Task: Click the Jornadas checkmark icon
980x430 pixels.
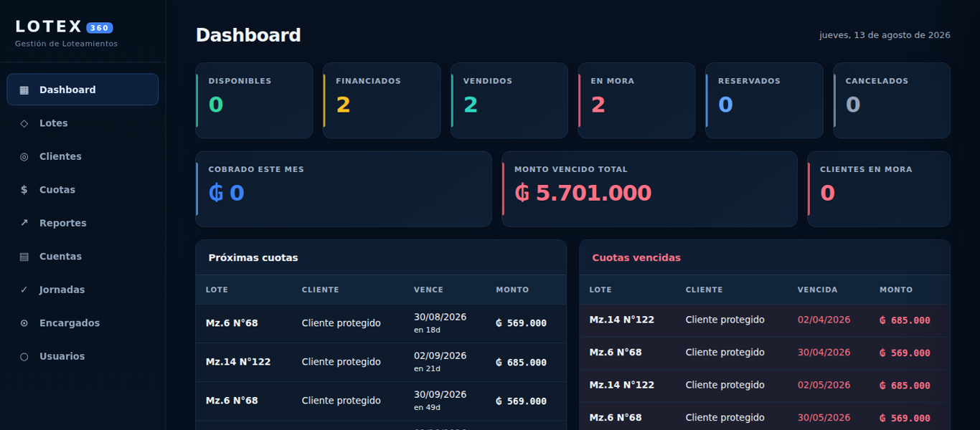Action: [24, 290]
